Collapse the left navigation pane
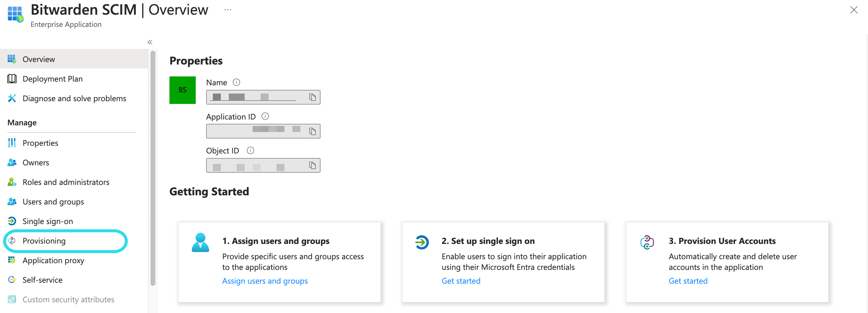The image size is (868, 313). [x=150, y=42]
